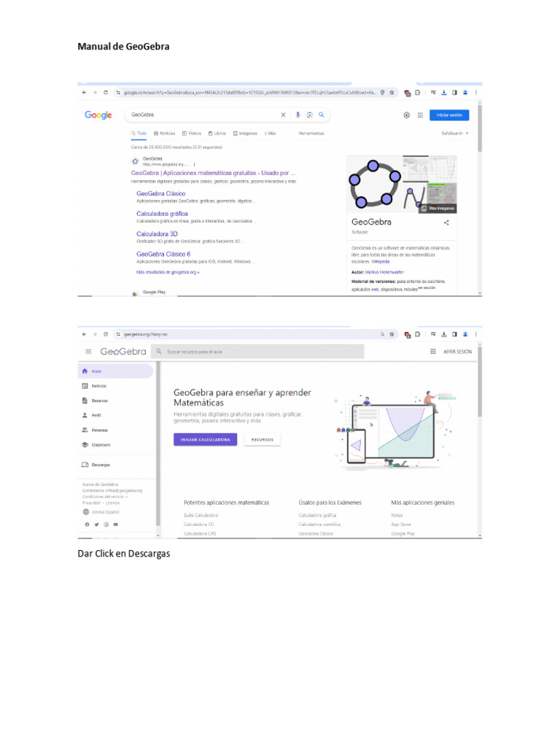Click the magnifier search icon in Google
Viewport: 560px width, 747px height.
(322, 115)
